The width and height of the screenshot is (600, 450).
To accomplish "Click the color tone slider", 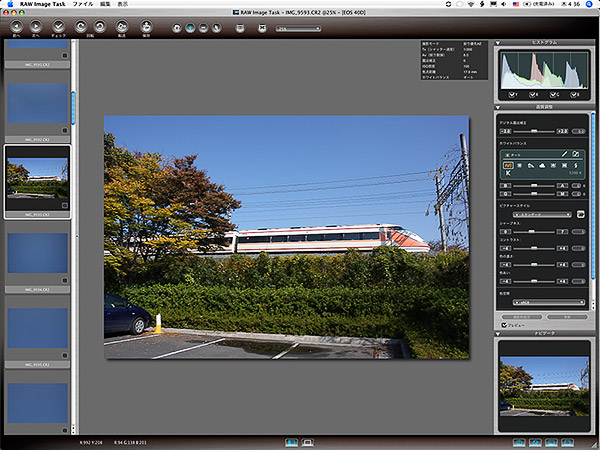I will tap(534, 281).
